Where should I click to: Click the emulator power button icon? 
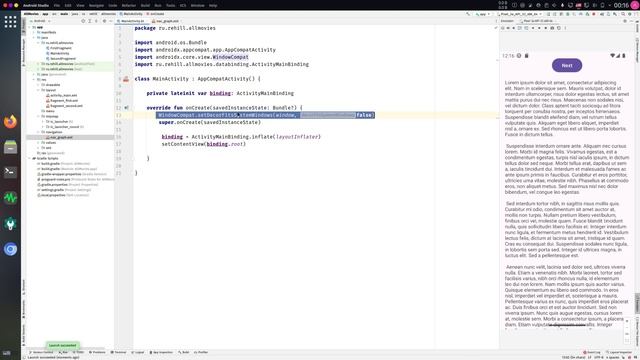(502, 28)
